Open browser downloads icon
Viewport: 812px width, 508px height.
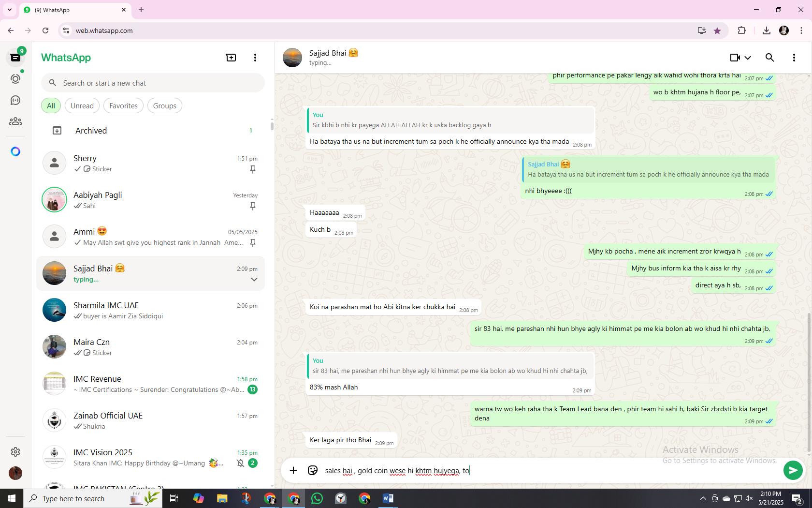coord(766,30)
